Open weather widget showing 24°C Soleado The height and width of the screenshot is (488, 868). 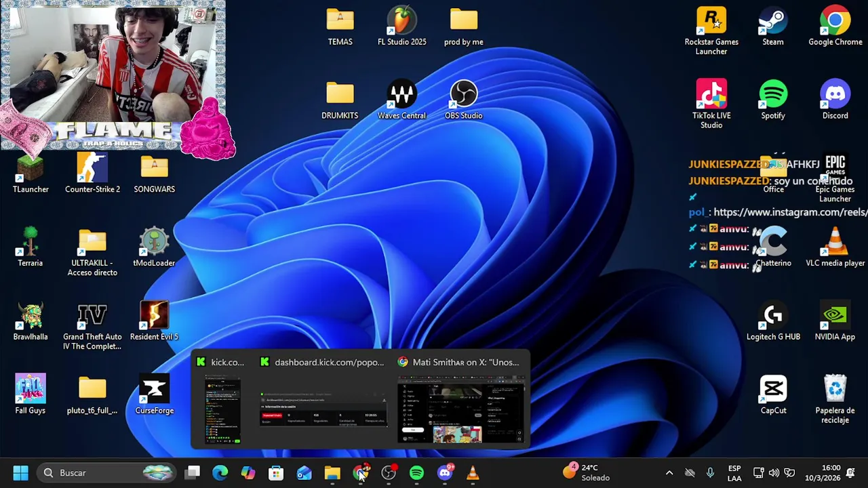[x=587, y=472]
